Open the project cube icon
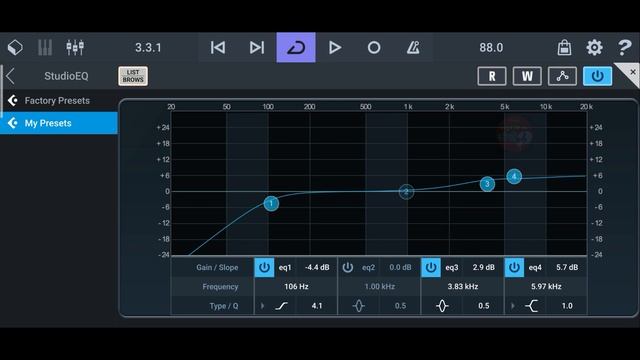Viewport: 640px width, 360px height. [x=15, y=47]
